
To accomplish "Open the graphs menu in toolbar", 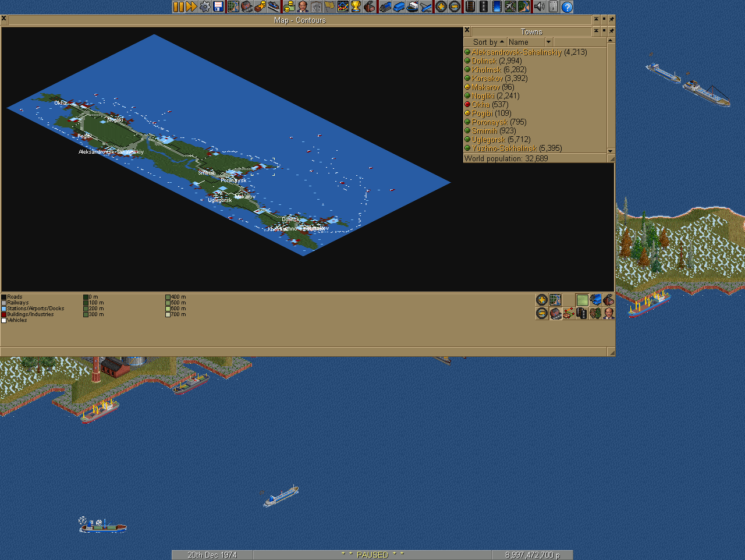I will [x=343, y=6].
